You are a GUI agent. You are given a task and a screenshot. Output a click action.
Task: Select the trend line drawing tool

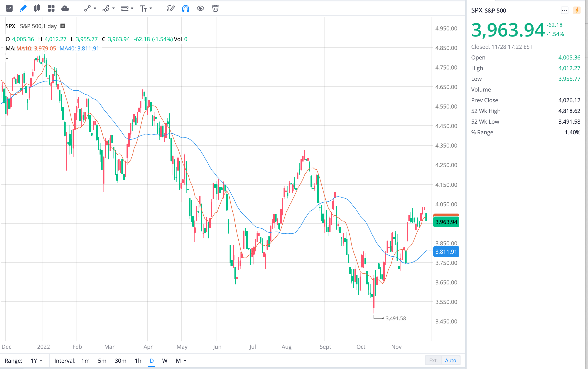pyautogui.click(x=87, y=9)
